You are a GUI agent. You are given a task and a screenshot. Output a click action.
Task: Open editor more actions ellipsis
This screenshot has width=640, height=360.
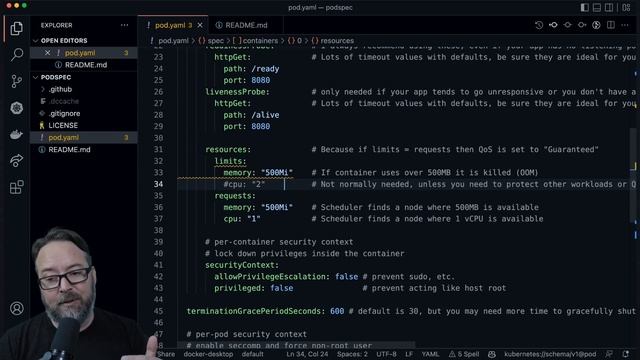coord(625,25)
